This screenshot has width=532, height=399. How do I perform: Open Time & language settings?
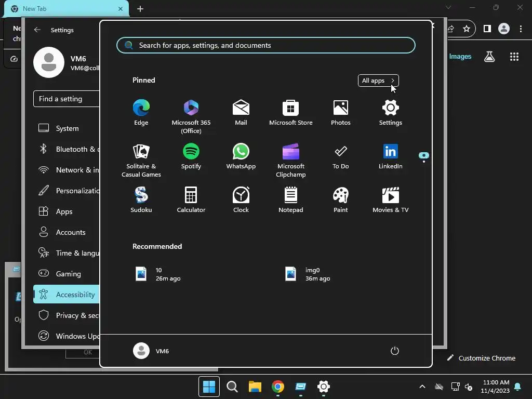click(67, 253)
